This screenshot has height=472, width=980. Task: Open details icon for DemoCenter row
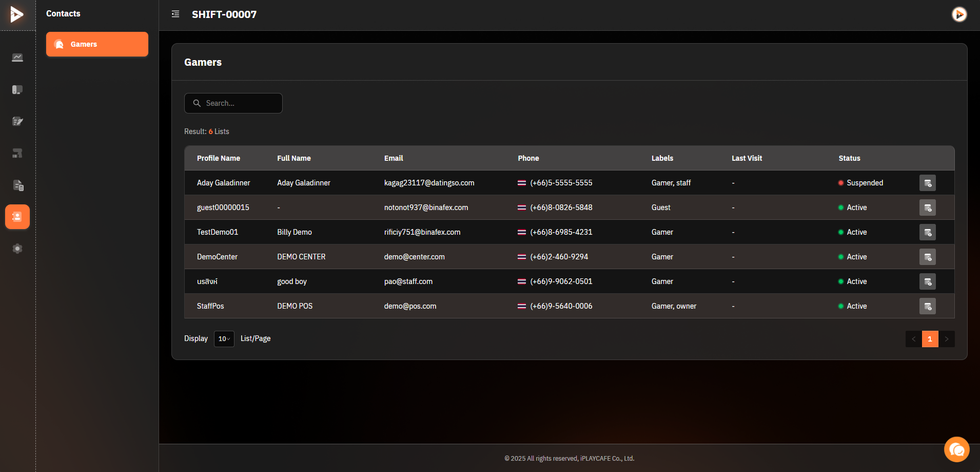click(x=928, y=257)
